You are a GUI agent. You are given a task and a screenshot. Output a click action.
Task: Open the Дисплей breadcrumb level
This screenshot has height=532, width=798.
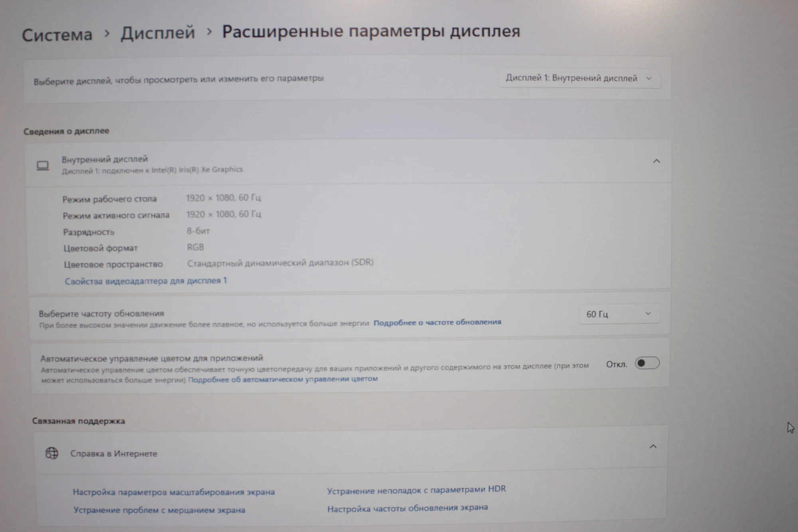[158, 33]
